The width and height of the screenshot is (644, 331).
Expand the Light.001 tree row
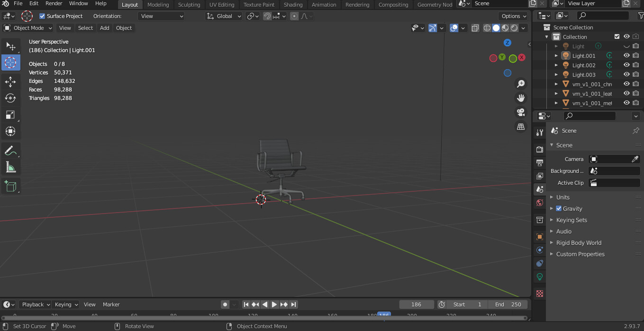[556, 56]
